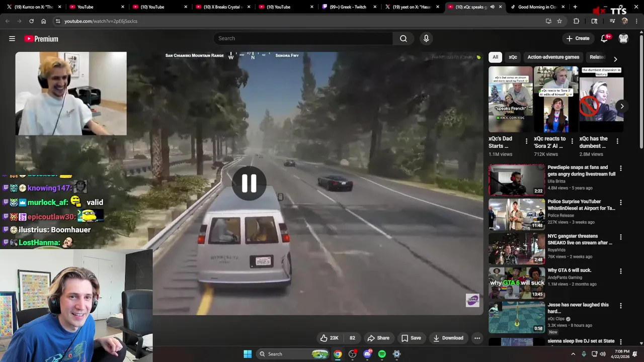Open 'Why GTA 6 will suck.' video title
The image size is (644, 362).
pyautogui.click(x=569, y=270)
